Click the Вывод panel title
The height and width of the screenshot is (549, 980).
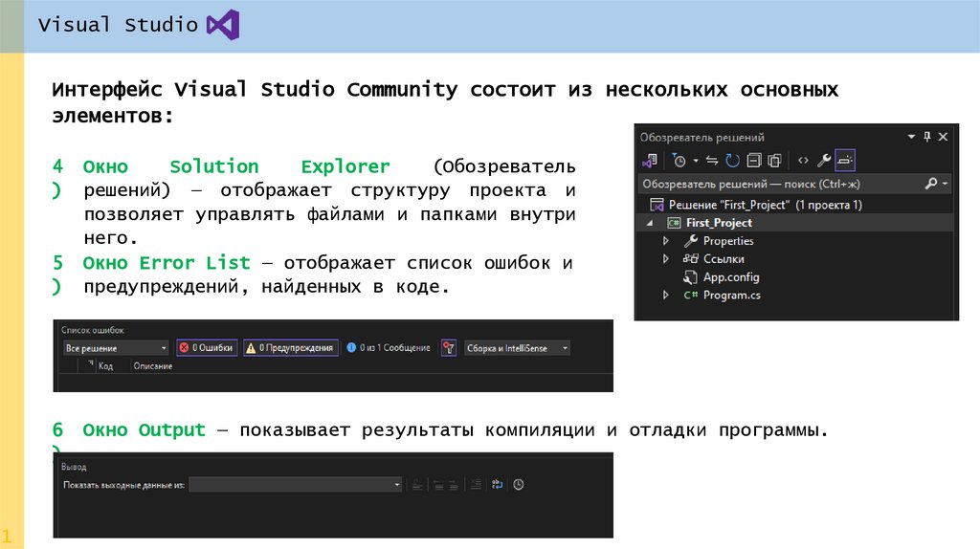point(74,467)
